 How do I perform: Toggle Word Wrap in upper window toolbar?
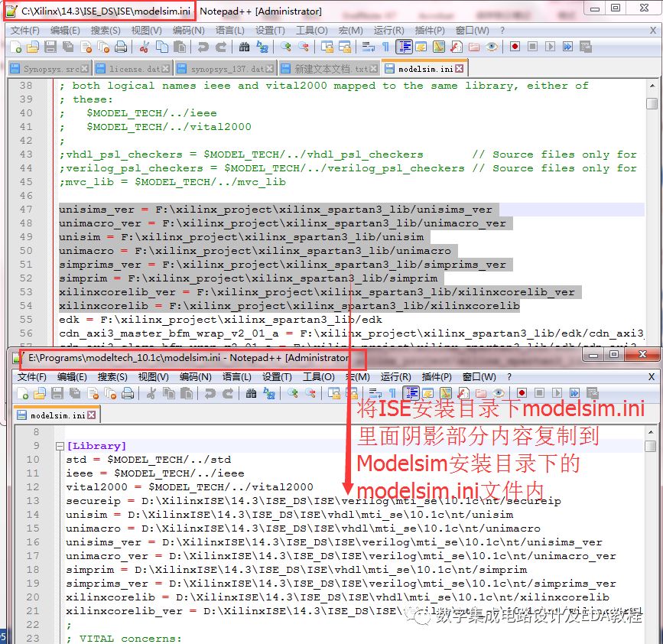point(368,47)
